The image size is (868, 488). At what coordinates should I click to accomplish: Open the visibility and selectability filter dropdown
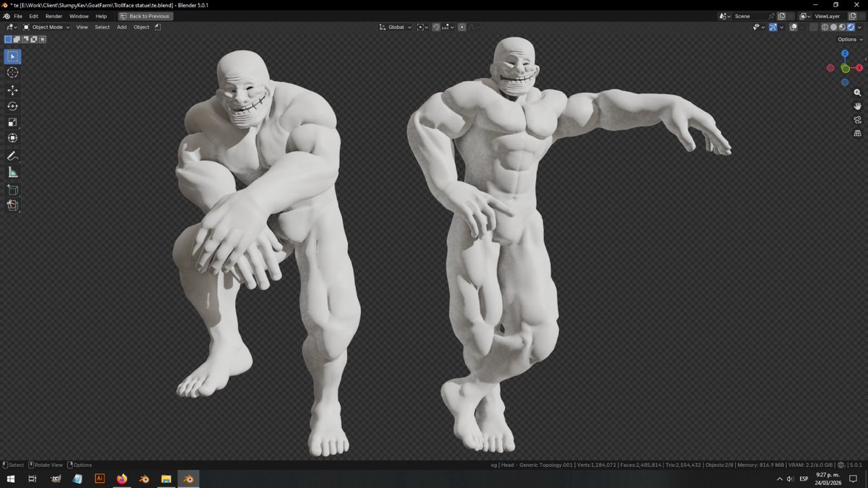759,27
